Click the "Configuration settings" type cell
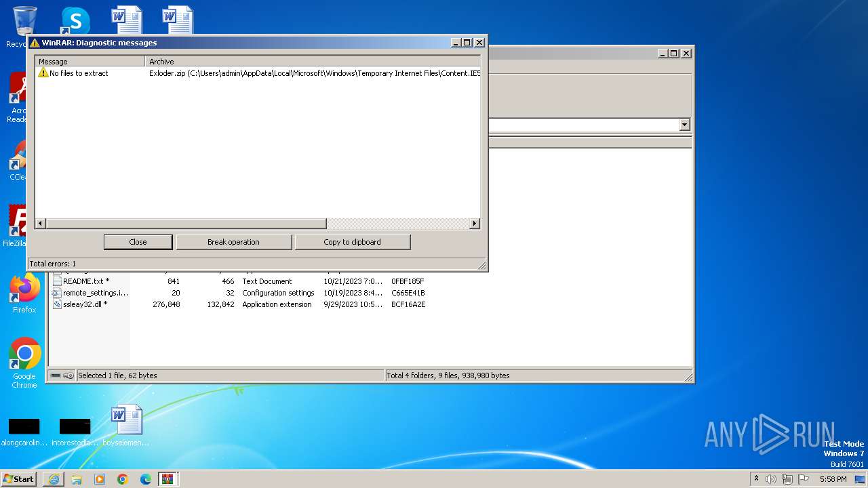The width and height of the screenshot is (868, 488). coord(278,293)
